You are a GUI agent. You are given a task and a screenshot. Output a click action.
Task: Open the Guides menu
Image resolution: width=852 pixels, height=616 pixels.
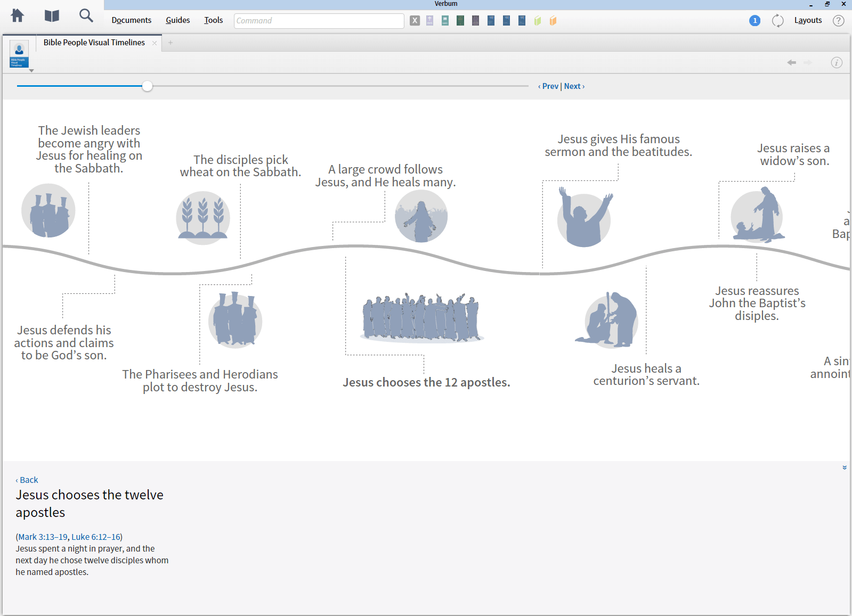177,20
